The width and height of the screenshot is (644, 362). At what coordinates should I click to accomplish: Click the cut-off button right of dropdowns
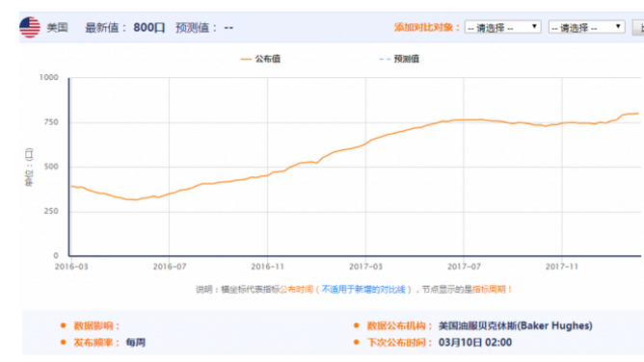pyautogui.click(x=638, y=28)
